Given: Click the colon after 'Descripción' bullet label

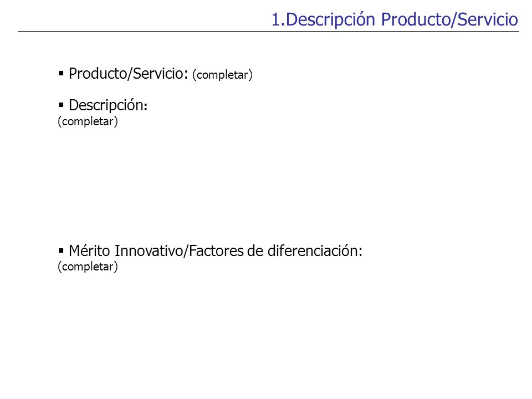Looking at the screenshot, I should click(x=146, y=106).
